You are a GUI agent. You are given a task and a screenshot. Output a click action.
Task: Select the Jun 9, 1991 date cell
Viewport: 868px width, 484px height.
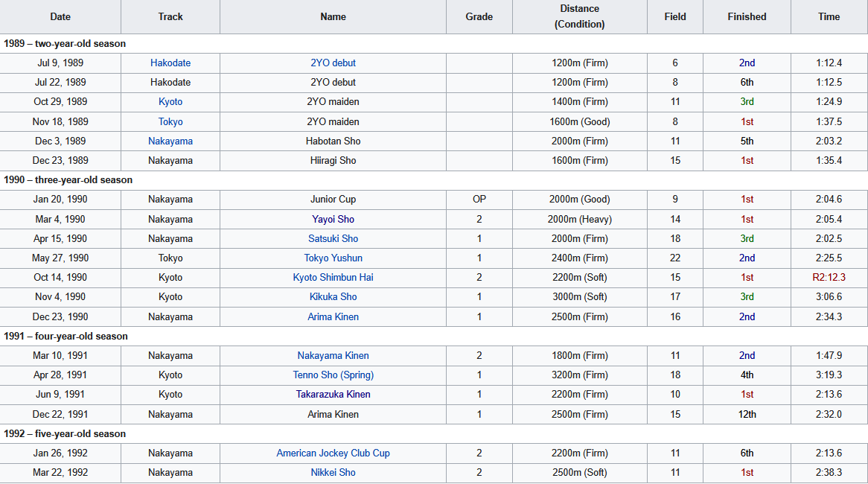(x=60, y=395)
